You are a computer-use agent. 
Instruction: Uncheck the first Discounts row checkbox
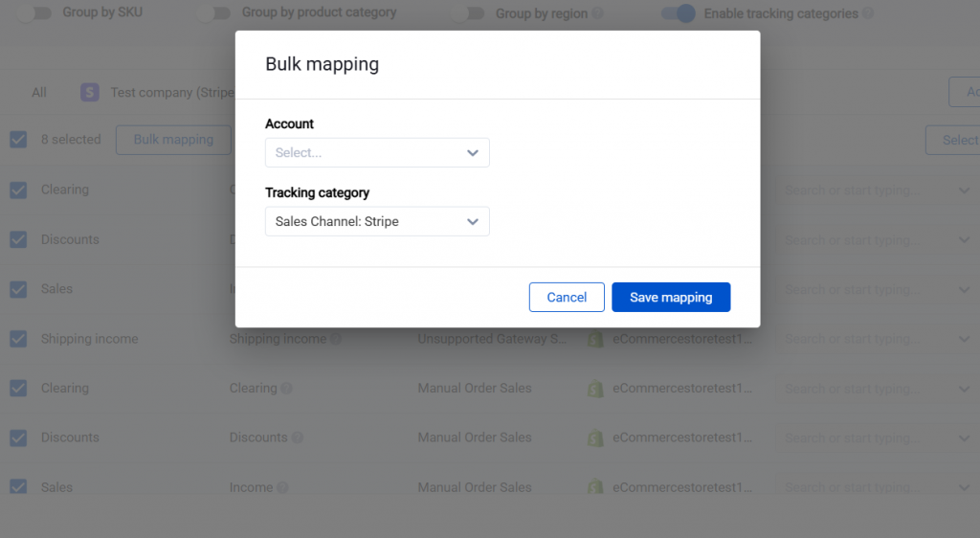coord(18,239)
